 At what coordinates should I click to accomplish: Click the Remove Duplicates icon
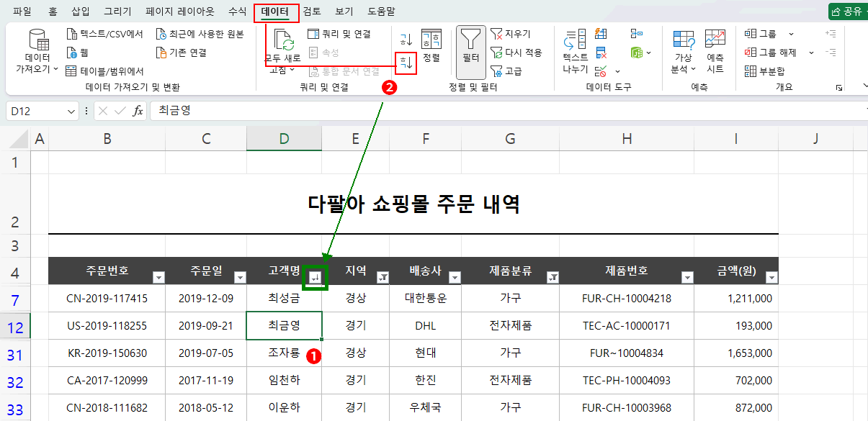(601, 53)
